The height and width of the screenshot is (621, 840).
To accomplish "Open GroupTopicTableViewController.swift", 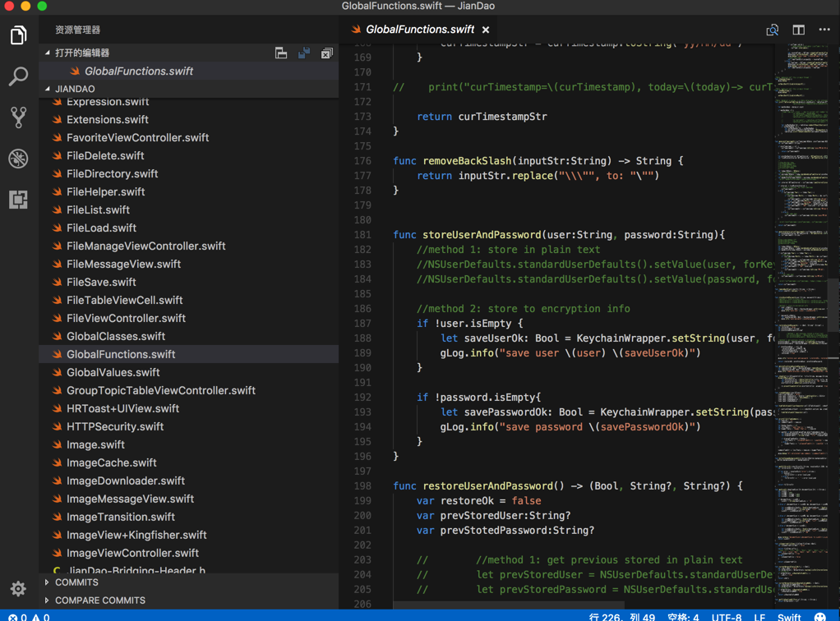I will (x=188, y=390).
